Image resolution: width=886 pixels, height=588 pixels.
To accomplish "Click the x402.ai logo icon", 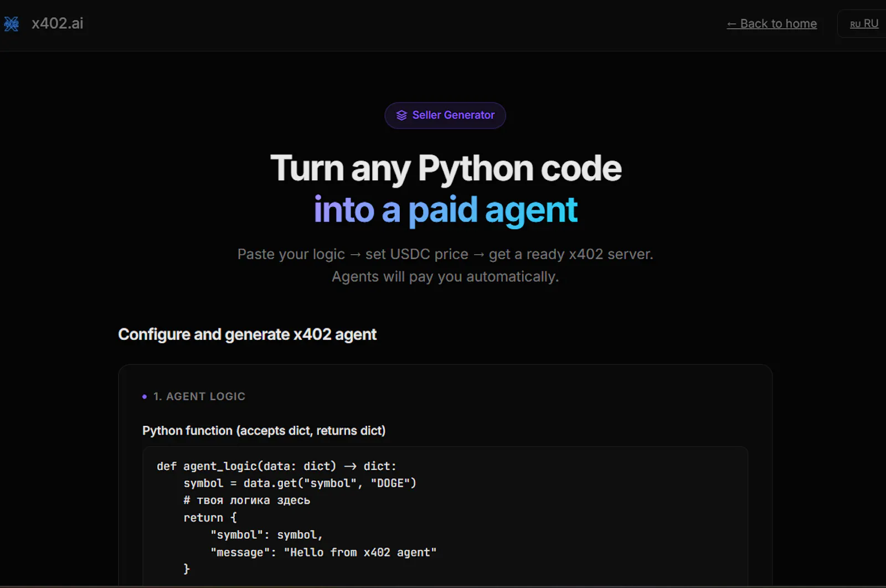I will [11, 23].
